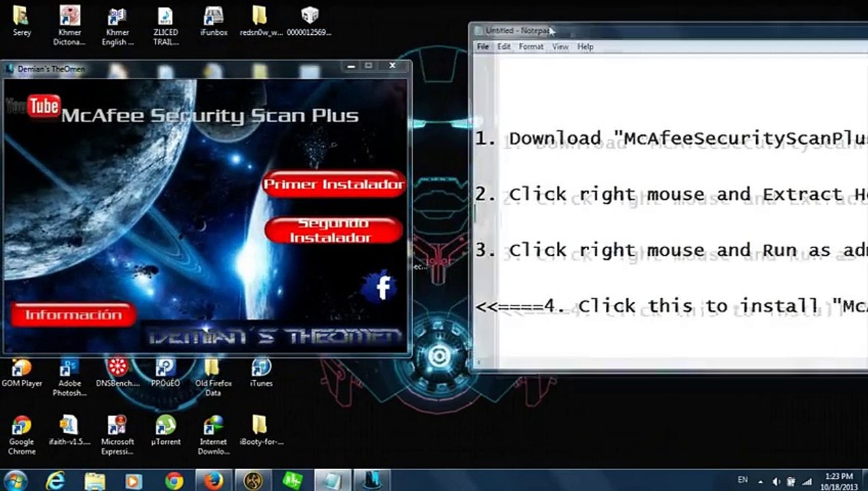
Task: Open the Información button in installer
Action: [73, 315]
